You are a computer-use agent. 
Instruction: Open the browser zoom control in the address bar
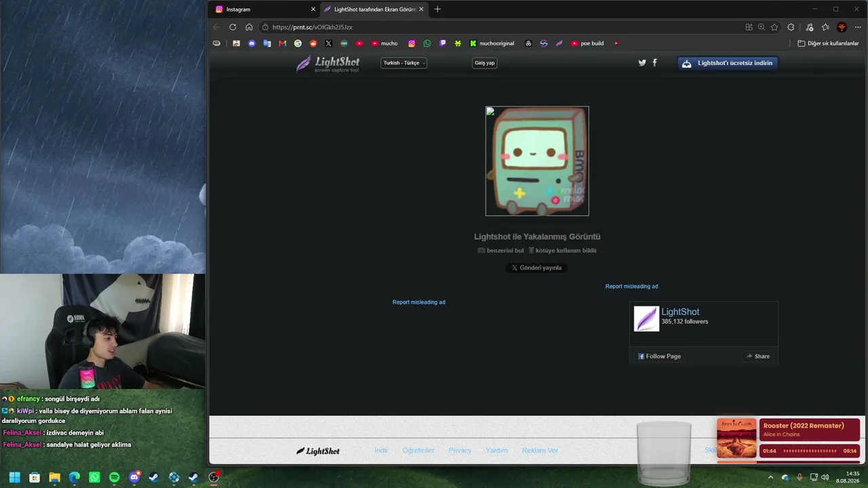click(762, 27)
